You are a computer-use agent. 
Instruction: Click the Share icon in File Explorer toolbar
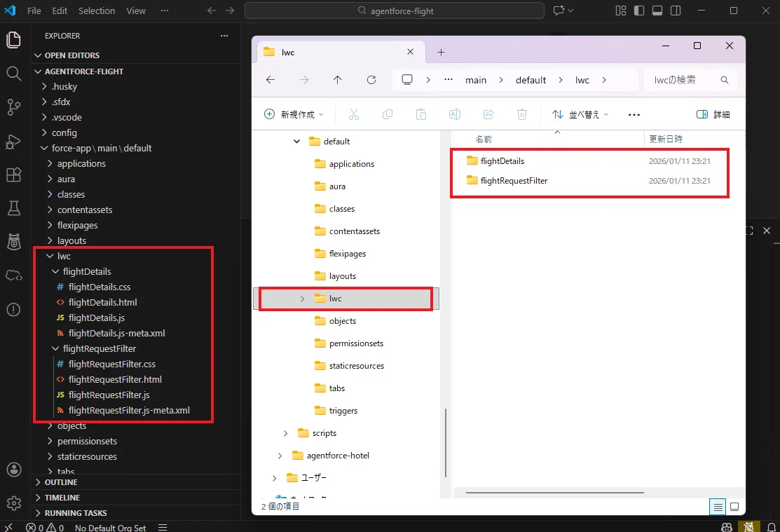488,114
